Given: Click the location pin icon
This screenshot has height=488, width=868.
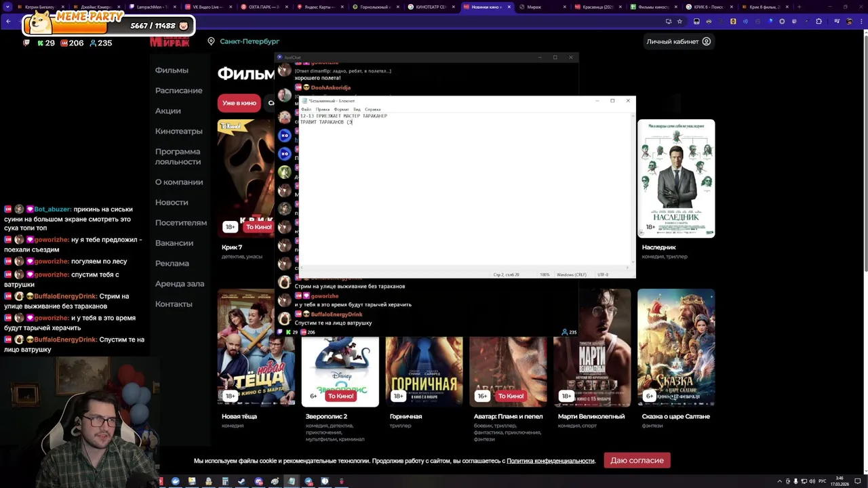Looking at the screenshot, I should pyautogui.click(x=211, y=41).
